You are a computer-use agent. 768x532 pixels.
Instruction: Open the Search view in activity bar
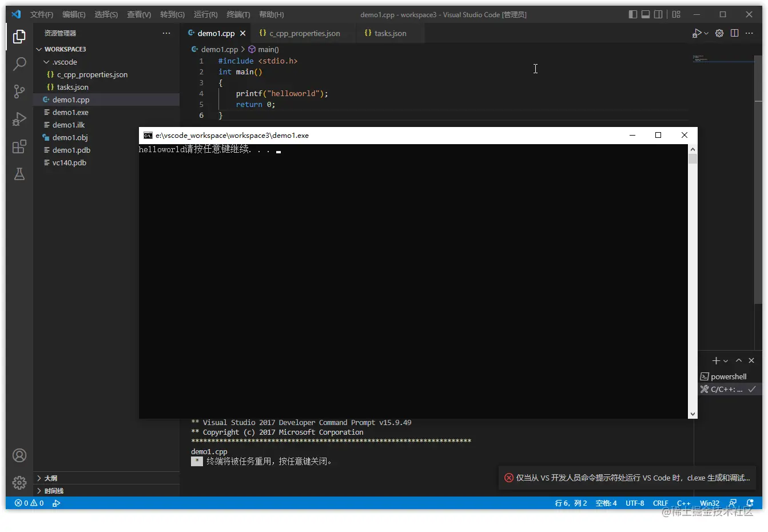(x=19, y=63)
